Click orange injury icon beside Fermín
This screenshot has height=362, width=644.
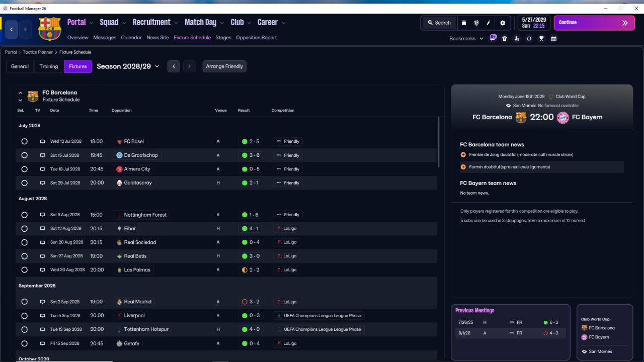[x=463, y=167]
